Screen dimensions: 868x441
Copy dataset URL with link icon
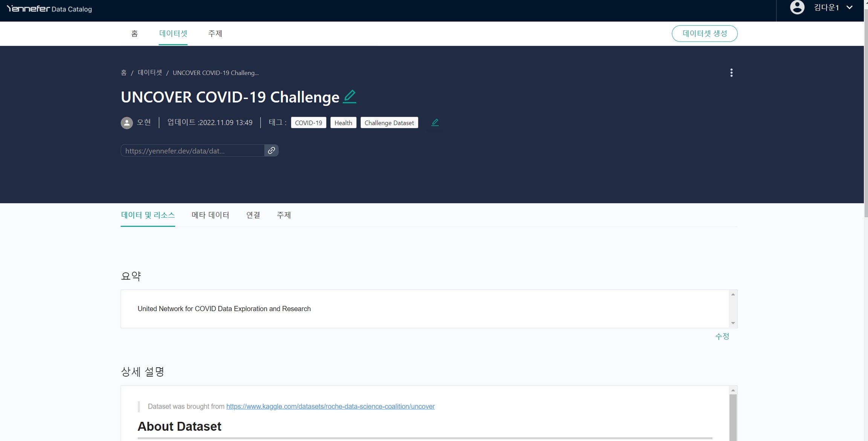[x=271, y=151]
